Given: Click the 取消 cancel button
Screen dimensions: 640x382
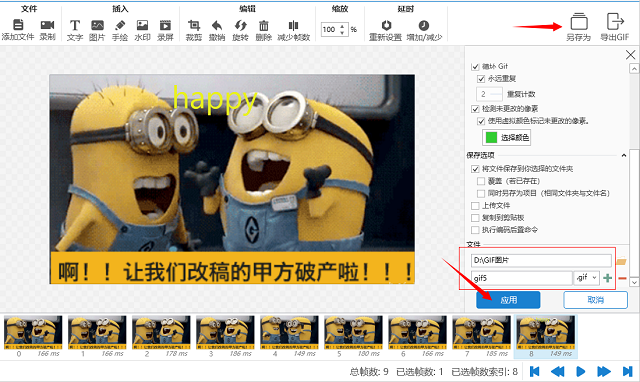Looking at the screenshot, I should (x=596, y=300).
